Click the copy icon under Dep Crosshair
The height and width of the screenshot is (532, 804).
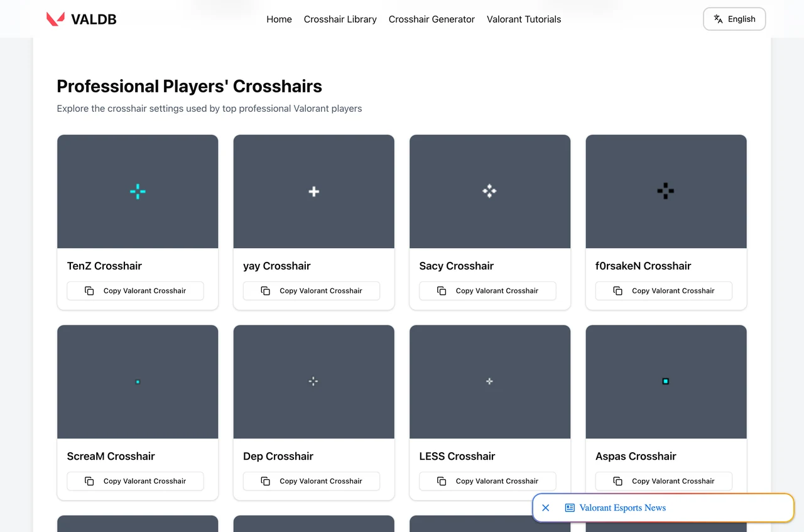265,481
